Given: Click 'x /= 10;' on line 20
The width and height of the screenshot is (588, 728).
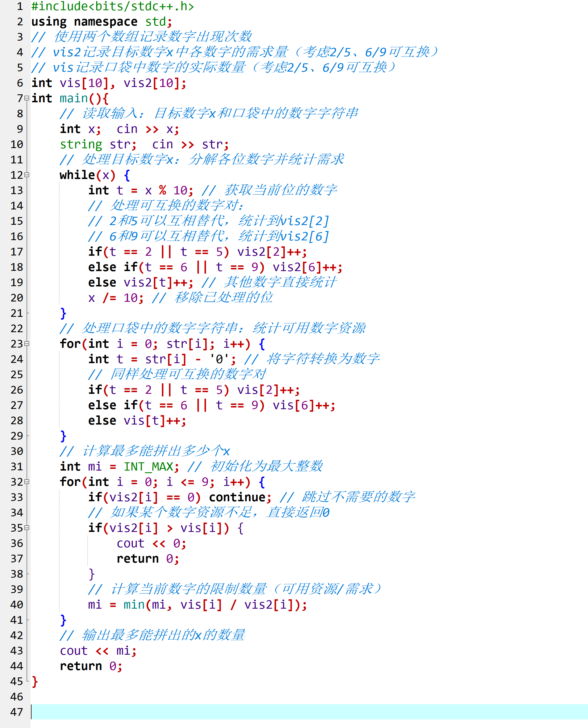Looking at the screenshot, I should click(116, 298).
